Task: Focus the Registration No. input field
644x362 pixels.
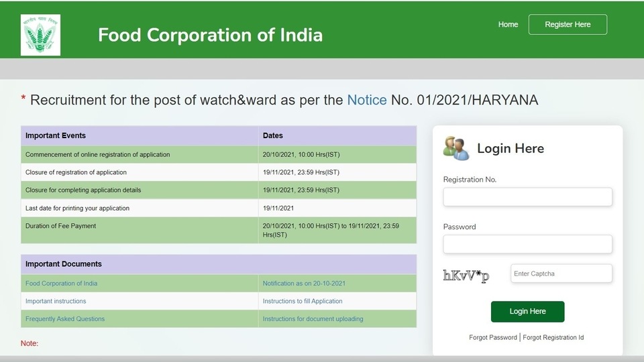Action: [527, 197]
